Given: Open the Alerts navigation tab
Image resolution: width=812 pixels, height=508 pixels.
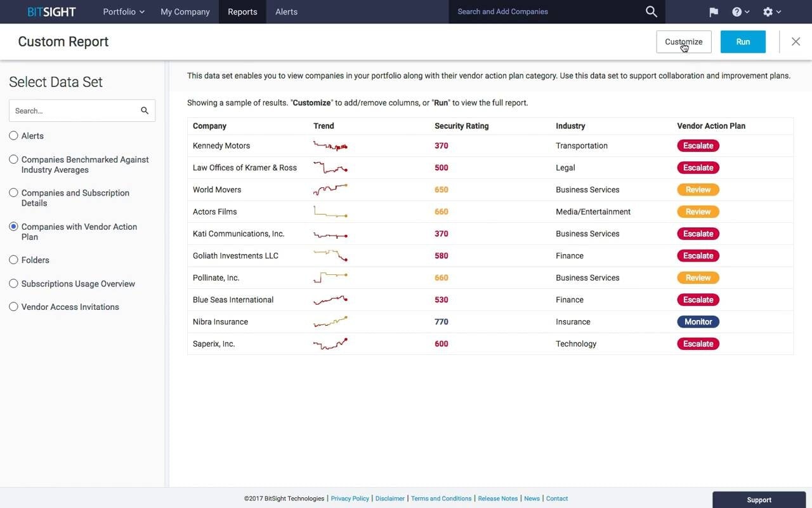Looking at the screenshot, I should pyautogui.click(x=286, y=12).
